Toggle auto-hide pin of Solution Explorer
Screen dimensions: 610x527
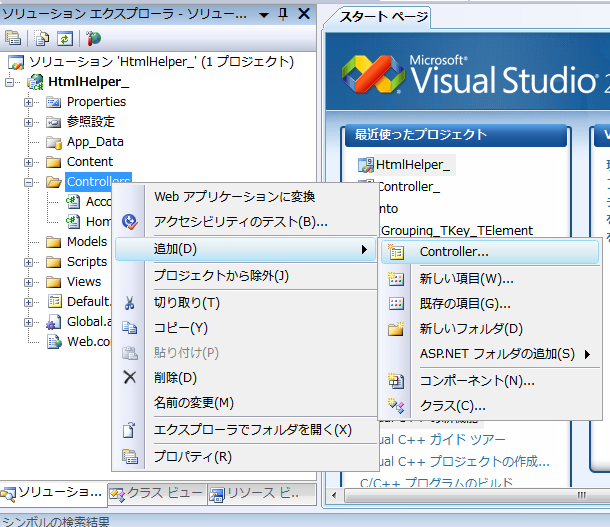[283, 14]
